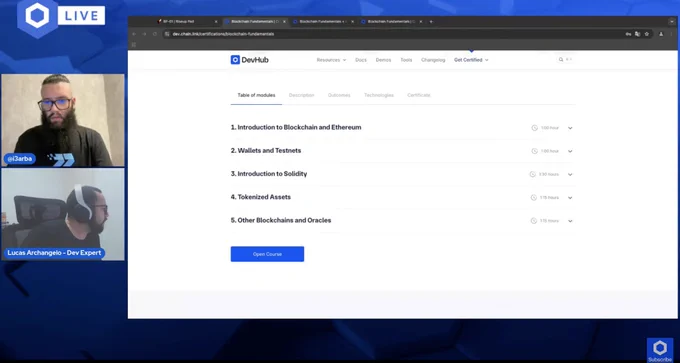Switch to the Certificate tab
The image size is (680, 363).
tap(418, 95)
